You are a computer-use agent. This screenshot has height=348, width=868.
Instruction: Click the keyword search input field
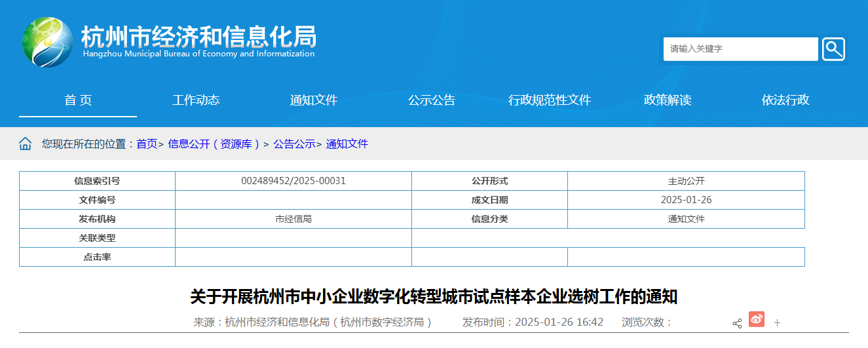point(740,49)
